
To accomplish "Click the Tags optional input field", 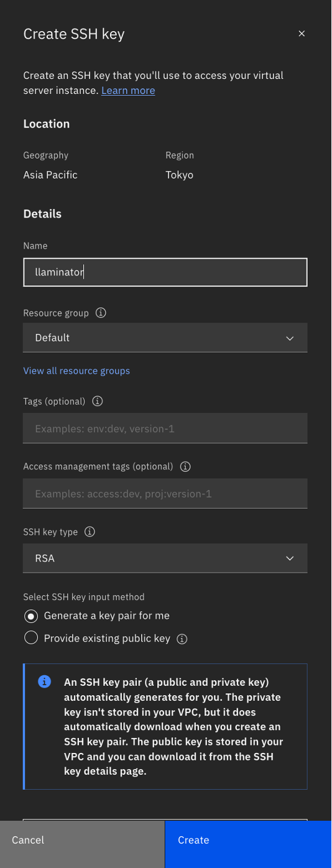I will click(x=165, y=428).
